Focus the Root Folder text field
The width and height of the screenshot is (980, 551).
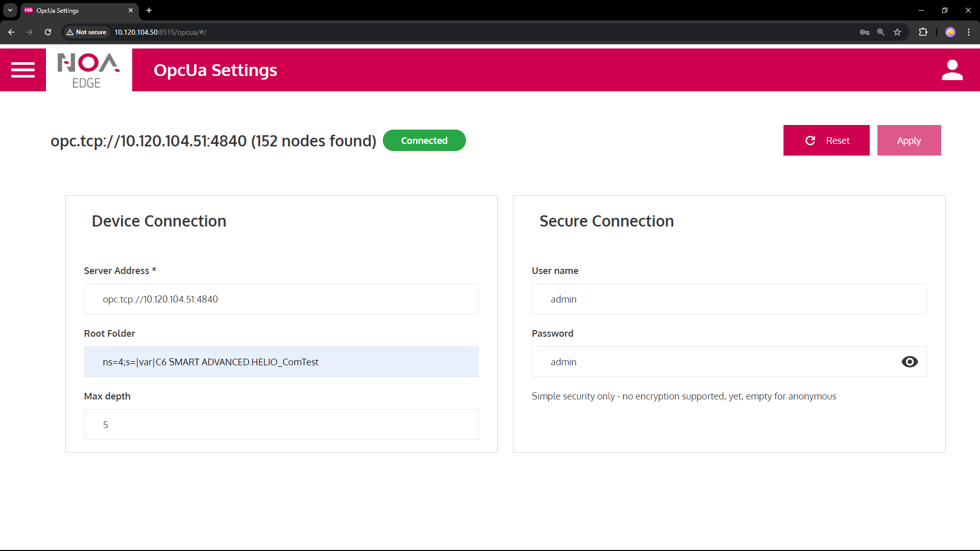coord(281,362)
